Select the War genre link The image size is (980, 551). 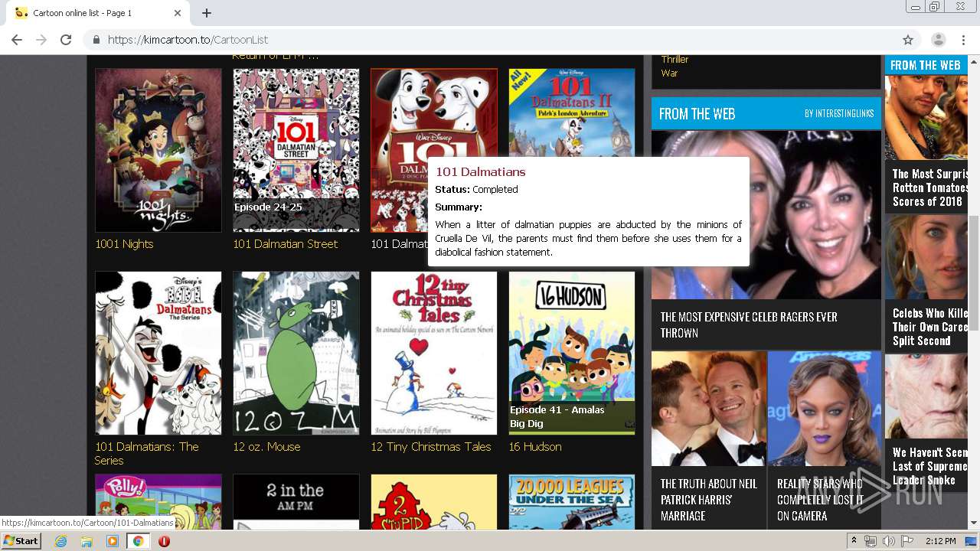(669, 73)
